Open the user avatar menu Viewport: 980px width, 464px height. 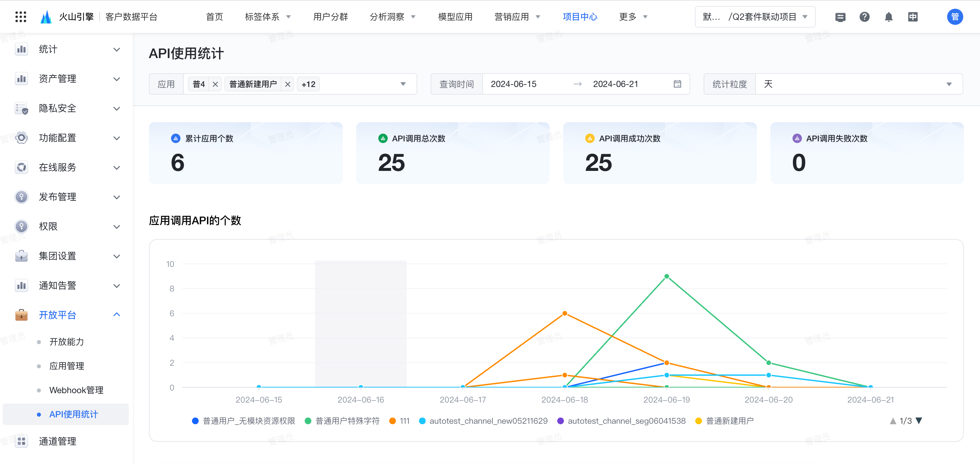pyautogui.click(x=955, y=17)
